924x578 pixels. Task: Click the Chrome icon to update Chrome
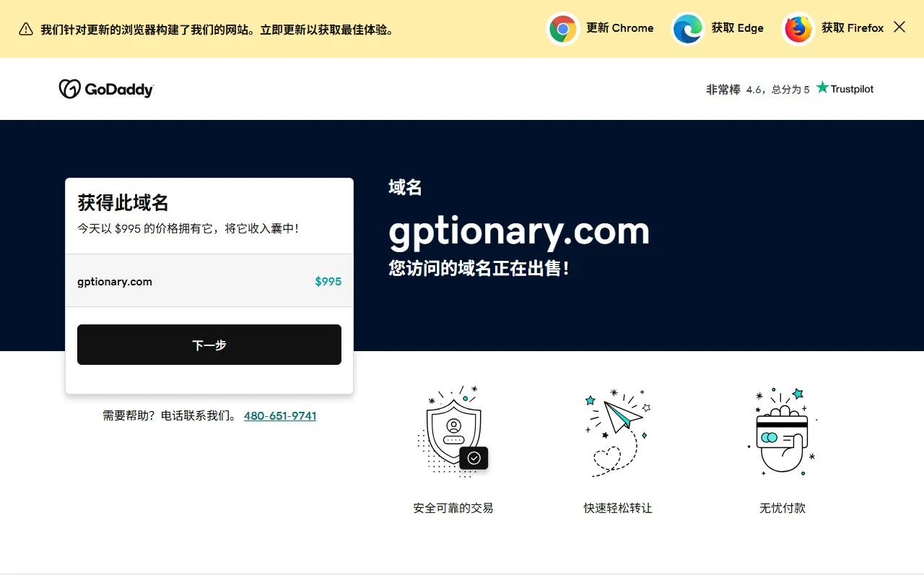(x=563, y=28)
